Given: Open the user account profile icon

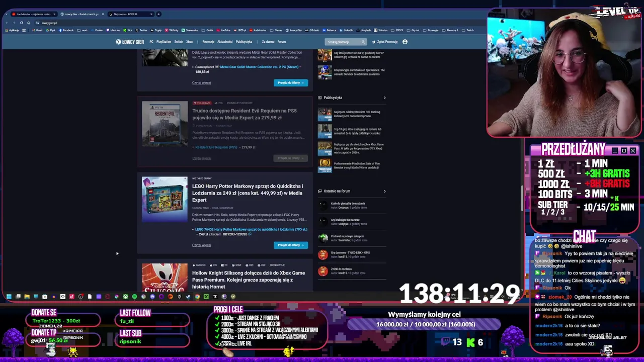Looking at the screenshot, I should coord(405,42).
